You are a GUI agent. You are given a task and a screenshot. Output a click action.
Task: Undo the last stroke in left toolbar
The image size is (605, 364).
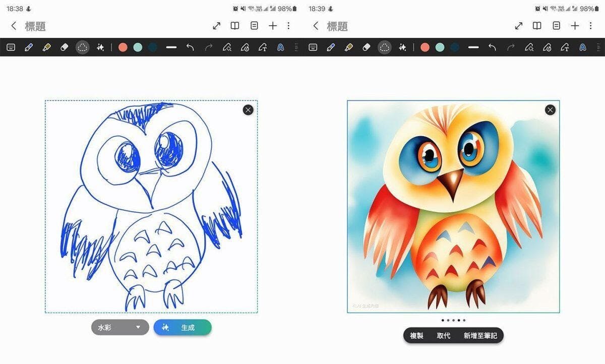190,47
